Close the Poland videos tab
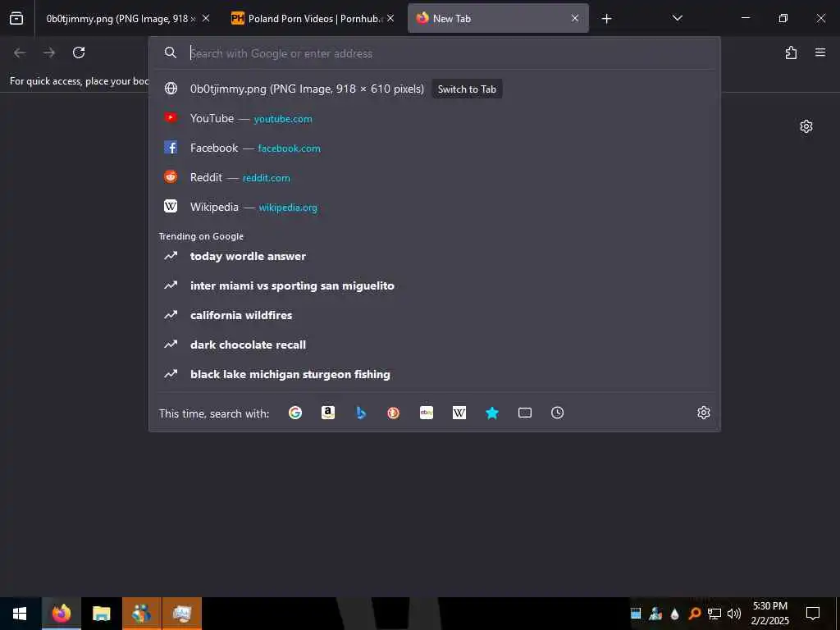The image size is (840, 630). (390, 18)
